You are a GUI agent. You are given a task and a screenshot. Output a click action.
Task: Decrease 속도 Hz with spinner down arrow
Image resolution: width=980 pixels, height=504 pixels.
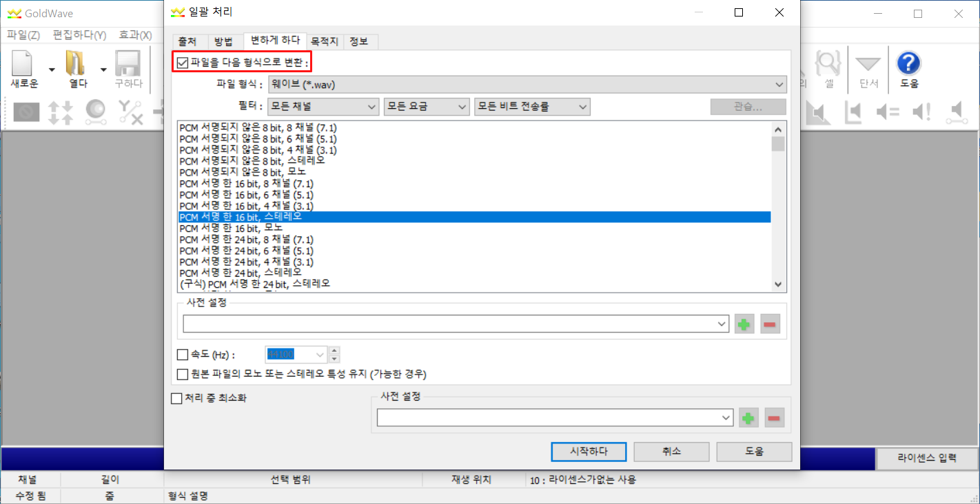point(334,359)
